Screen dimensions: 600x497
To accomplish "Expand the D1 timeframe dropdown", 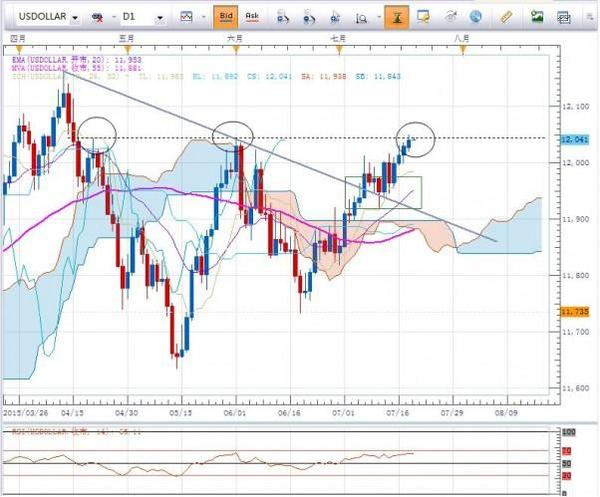I will (160, 18).
